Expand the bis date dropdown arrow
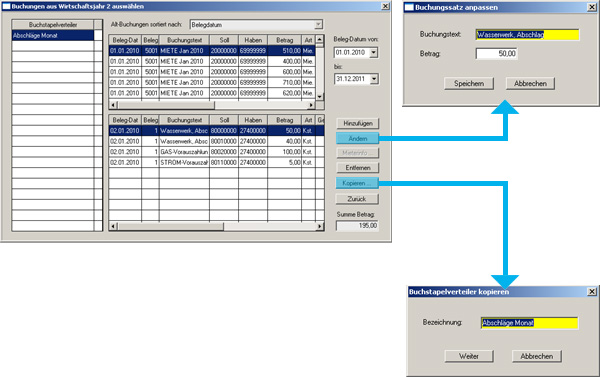 (x=374, y=79)
